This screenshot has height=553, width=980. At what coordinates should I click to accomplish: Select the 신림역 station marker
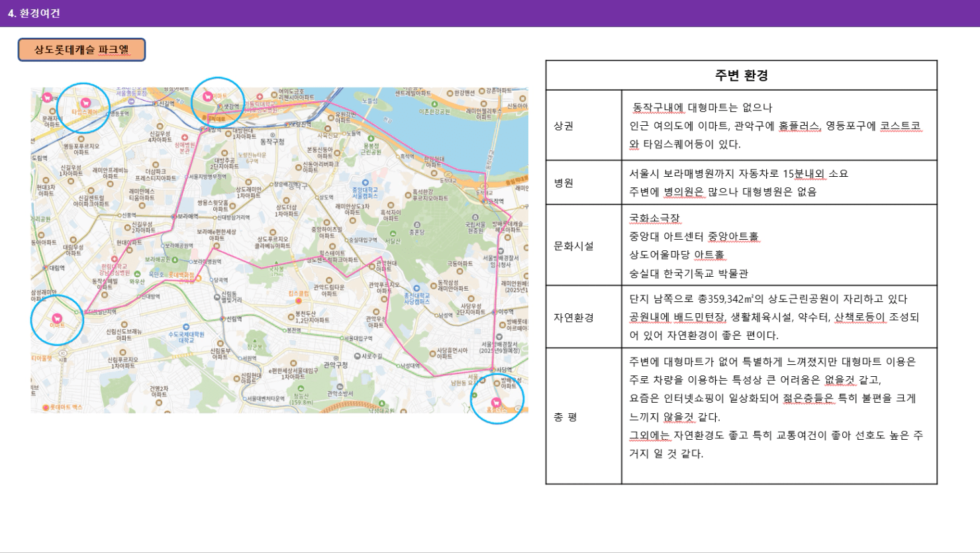tap(223, 319)
